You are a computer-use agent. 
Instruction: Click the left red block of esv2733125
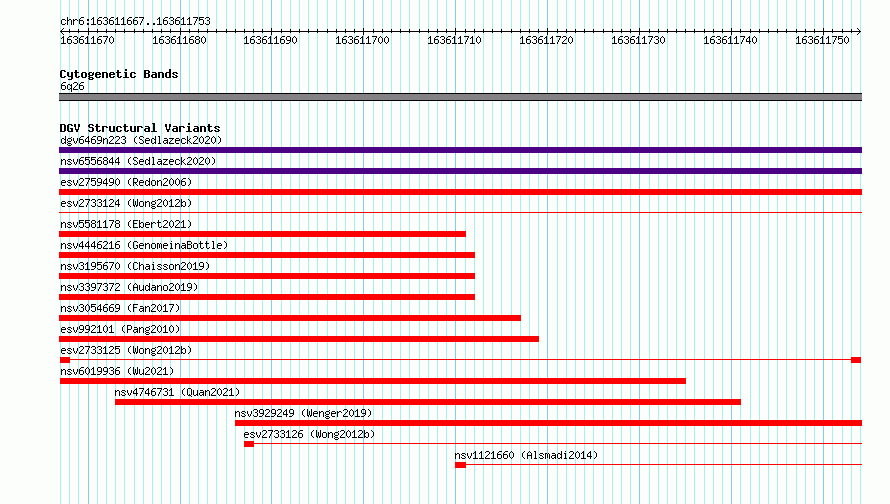(x=65, y=360)
